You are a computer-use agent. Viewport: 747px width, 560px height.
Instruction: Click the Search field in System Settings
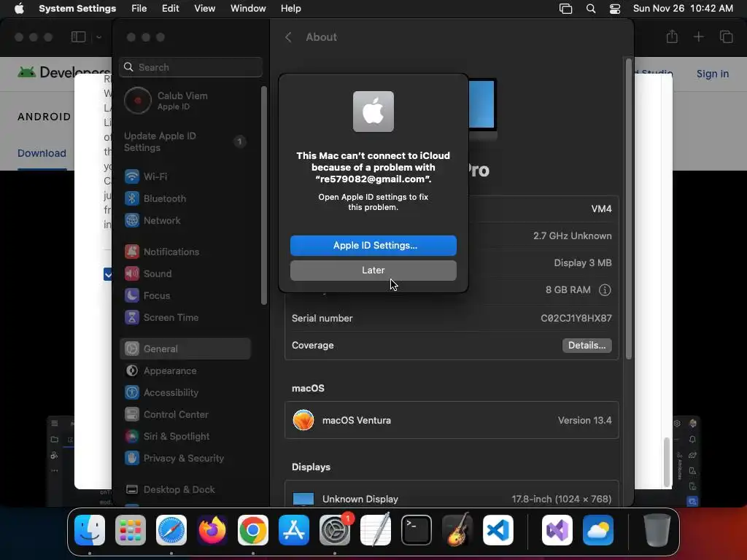point(190,67)
